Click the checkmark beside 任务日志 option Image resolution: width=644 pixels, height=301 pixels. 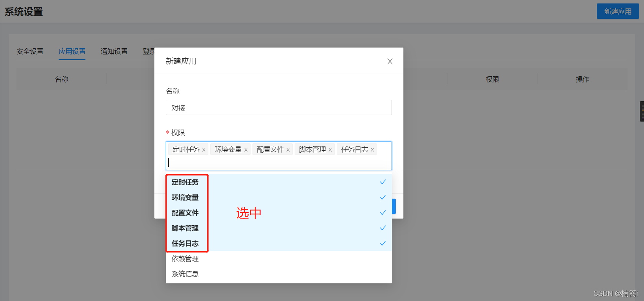pyautogui.click(x=382, y=243)
